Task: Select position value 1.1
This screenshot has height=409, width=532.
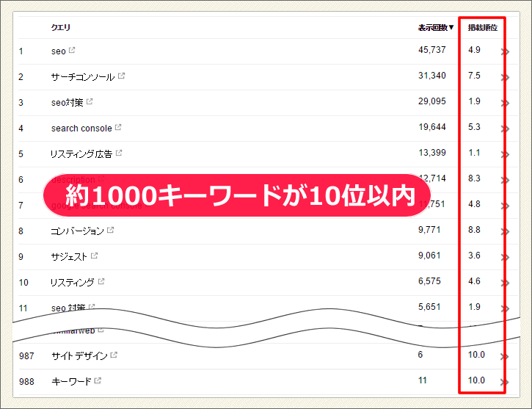Action: 474,153
